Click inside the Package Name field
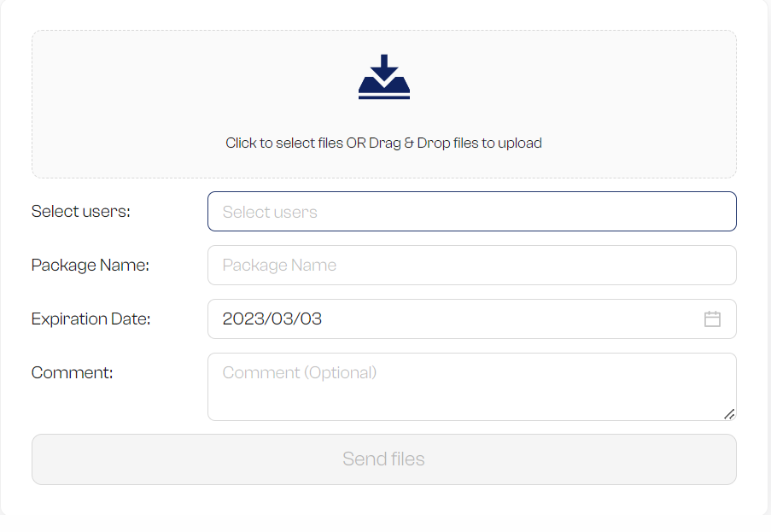Viewport: 771px width, 532px height. tap(471, 265)
